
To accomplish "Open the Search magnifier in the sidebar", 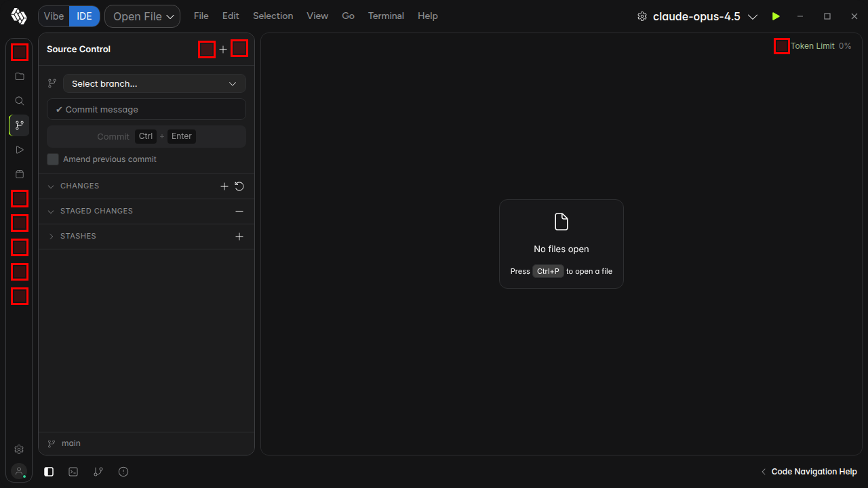I will coord(20,101).
